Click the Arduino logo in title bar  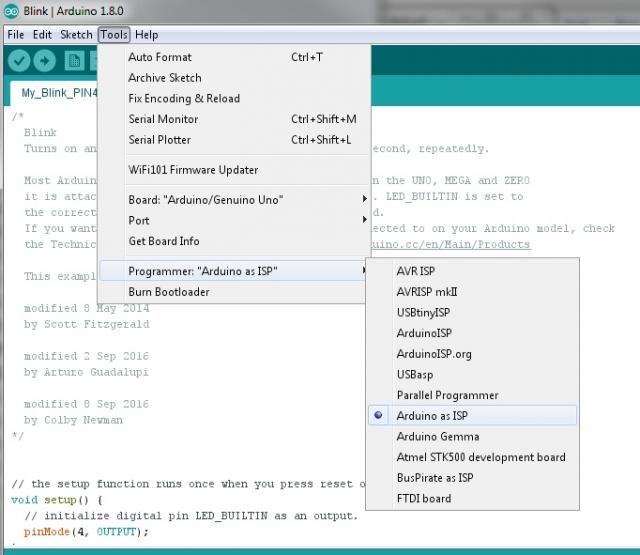(11, 11)
